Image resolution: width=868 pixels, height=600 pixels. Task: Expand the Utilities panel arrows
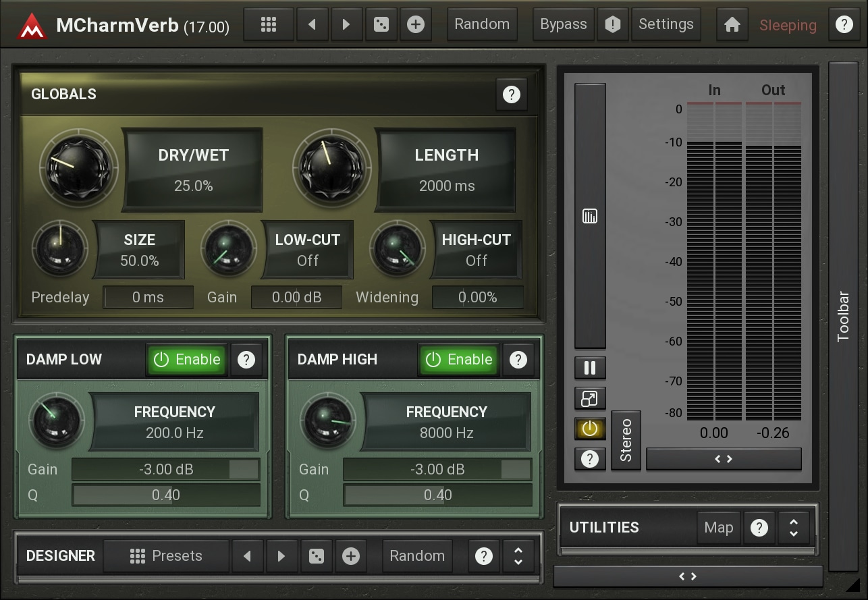tap(794, 528)
